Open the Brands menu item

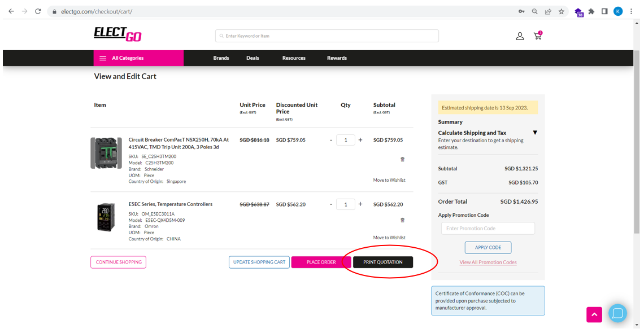tap(221, 58)
